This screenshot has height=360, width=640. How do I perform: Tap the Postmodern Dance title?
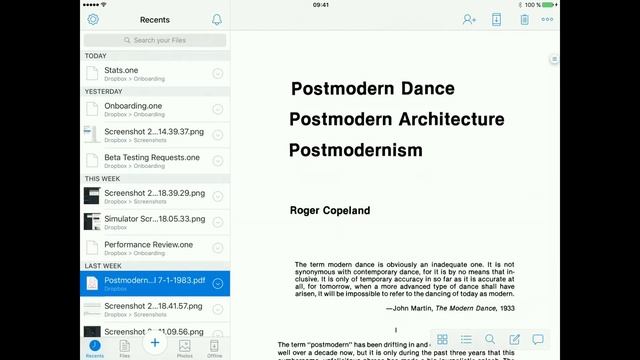coord(373,89)
